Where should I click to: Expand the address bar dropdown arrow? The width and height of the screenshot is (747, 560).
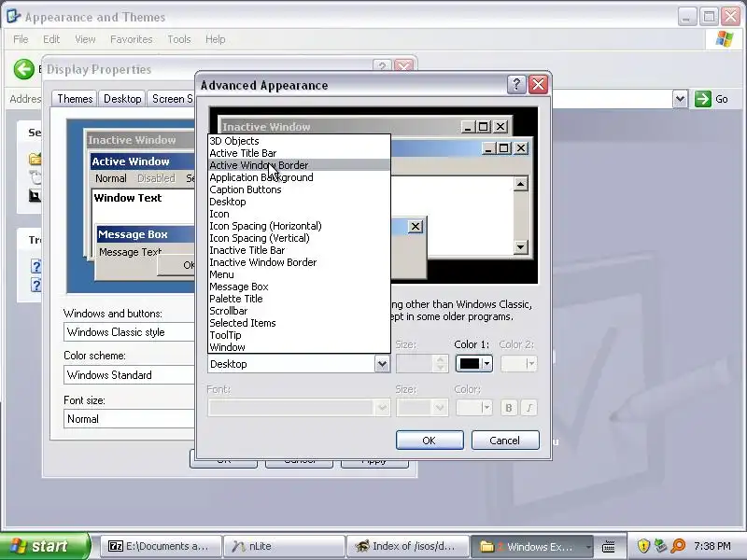(x=680, y=99)
